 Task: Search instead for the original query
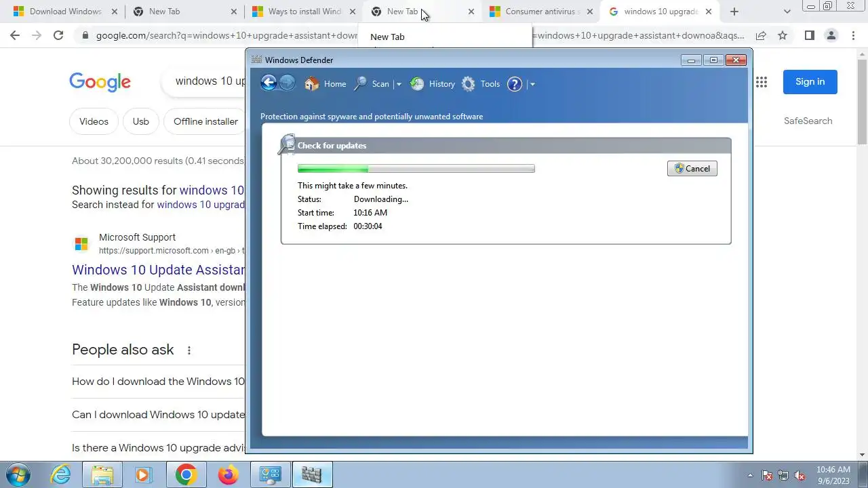tap(201, 205)
